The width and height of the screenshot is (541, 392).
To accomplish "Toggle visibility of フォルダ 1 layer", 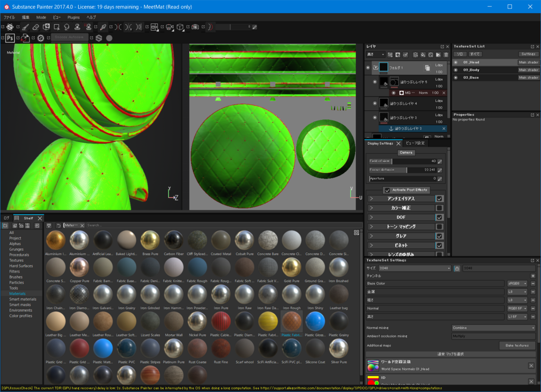I will pos(368,68).
